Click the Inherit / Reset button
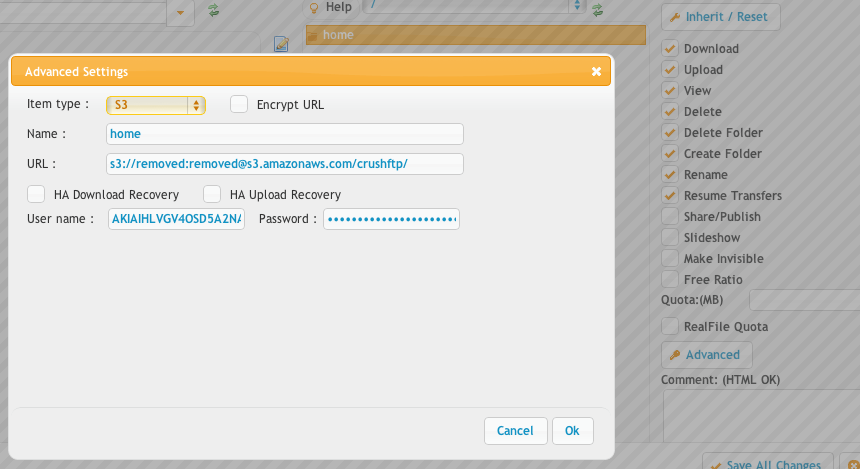860x469 pixels. (x=720, y=17)
